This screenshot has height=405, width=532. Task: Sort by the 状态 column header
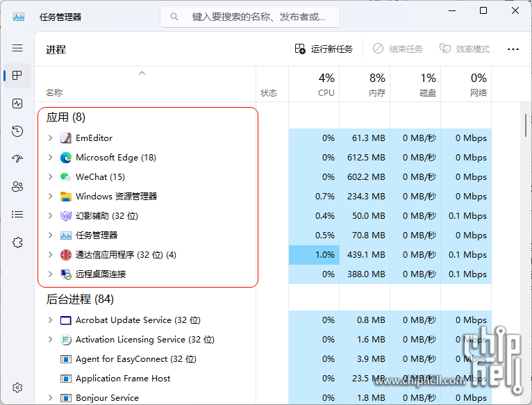[x=272, y=84]
